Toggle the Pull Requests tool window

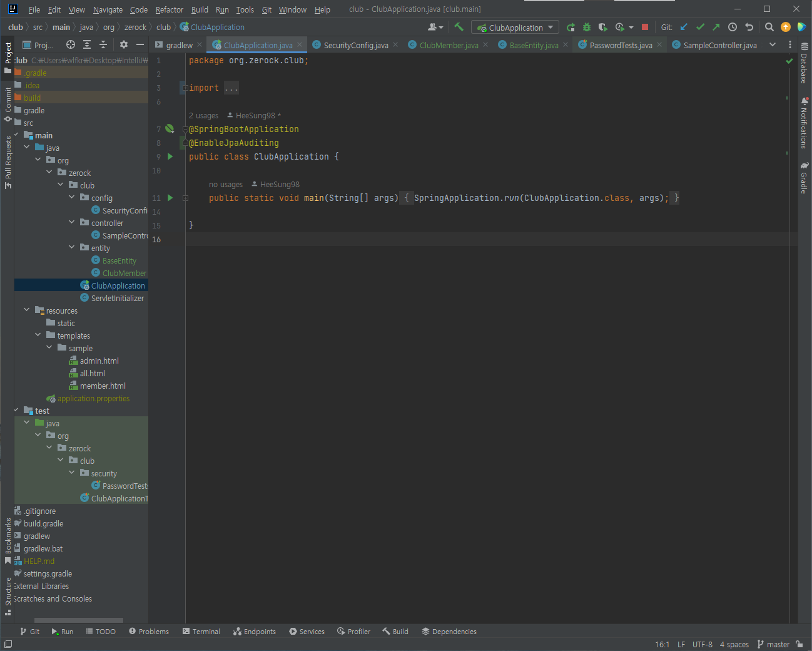coord(8,162)
